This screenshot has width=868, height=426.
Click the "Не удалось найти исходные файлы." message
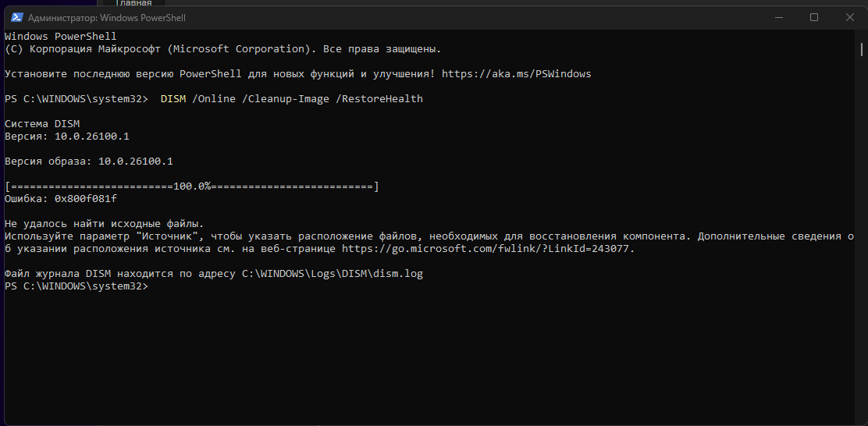tap(104, 224)
